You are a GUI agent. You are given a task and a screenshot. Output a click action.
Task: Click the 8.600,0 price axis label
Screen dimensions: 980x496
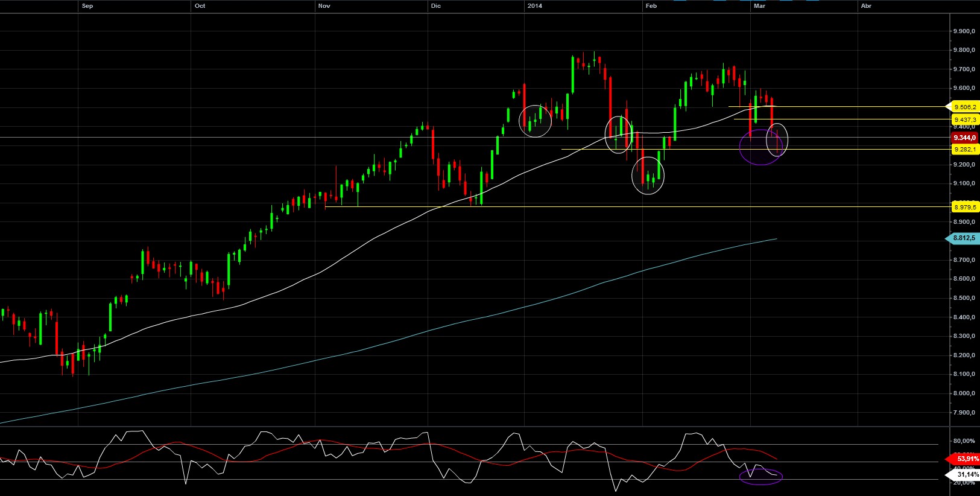[964, 279]
